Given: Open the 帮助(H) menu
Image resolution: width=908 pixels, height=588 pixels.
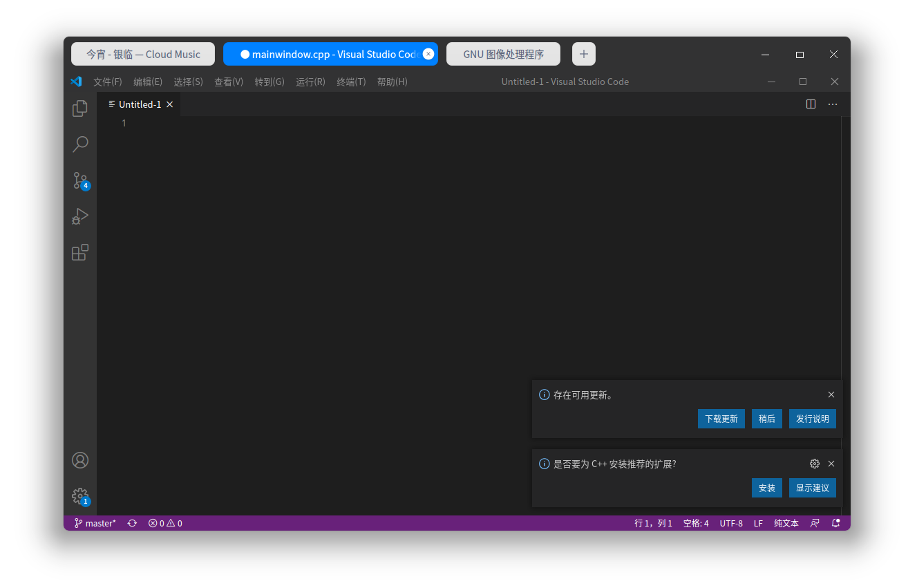Looking at the screenshot, I should click(392, 82).
